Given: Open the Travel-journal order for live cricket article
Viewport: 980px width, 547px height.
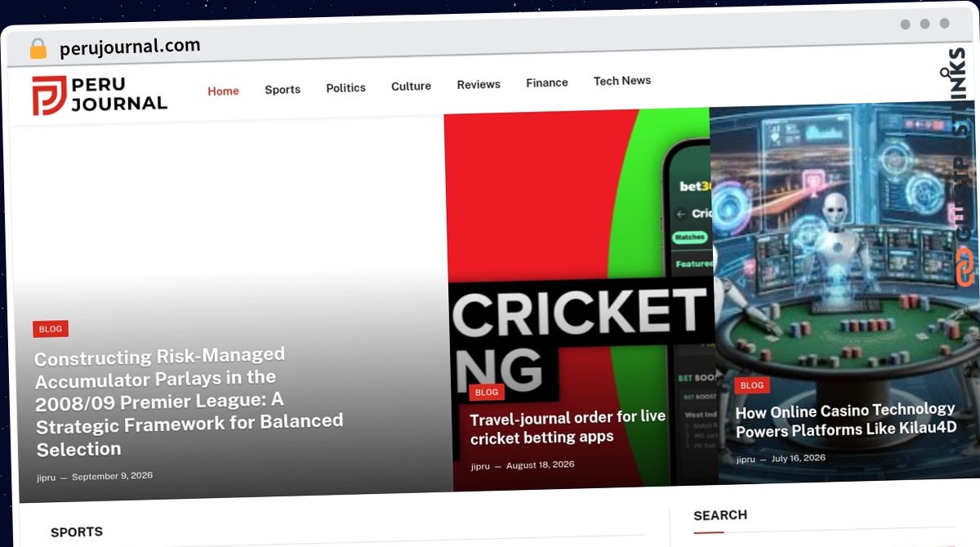Looking at the screenshot, I should (x=568, y=426).
